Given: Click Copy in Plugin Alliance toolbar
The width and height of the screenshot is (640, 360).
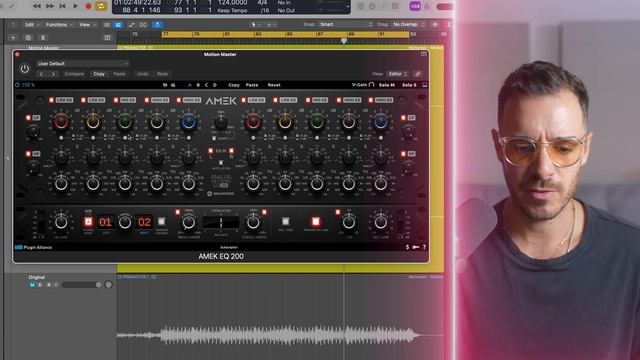Looking at the screenshot, I should click(x=234, y=85).
